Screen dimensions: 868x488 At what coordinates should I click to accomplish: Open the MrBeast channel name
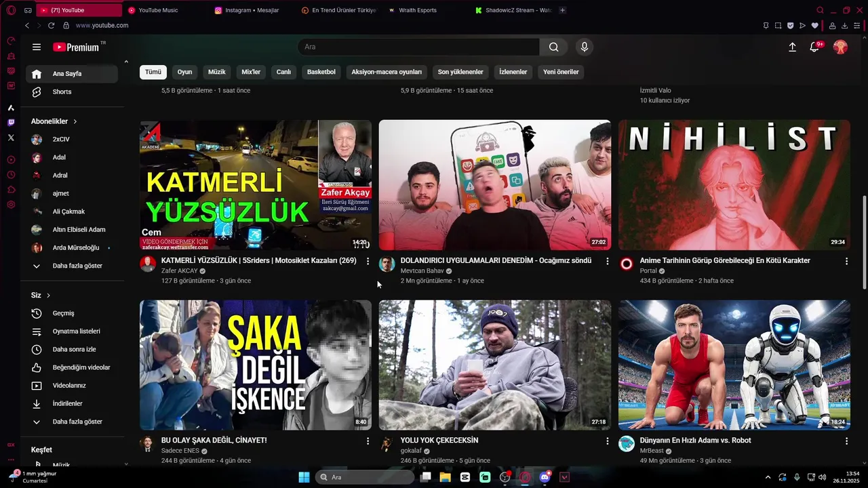pos(652,451)
